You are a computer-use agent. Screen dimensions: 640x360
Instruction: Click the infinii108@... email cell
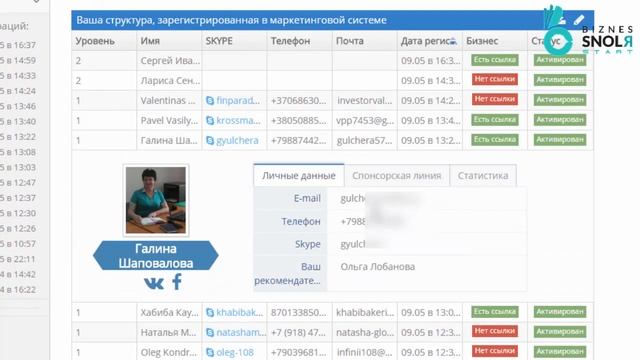click(x=364, y=352)
